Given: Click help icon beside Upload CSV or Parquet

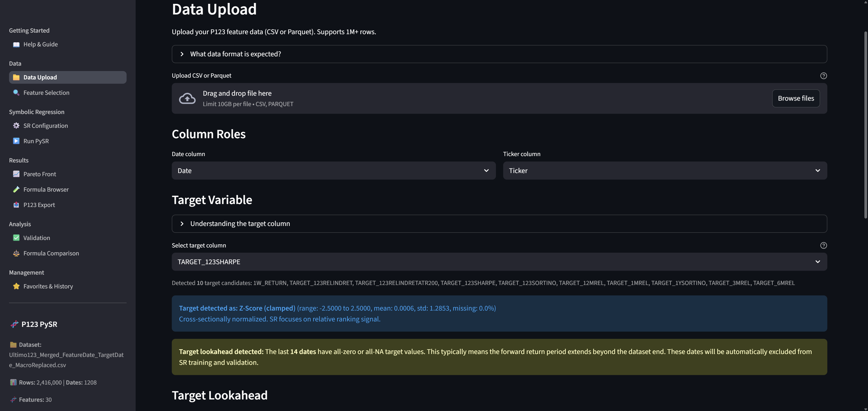Looking at the screenshot, I should pos(823,76).
